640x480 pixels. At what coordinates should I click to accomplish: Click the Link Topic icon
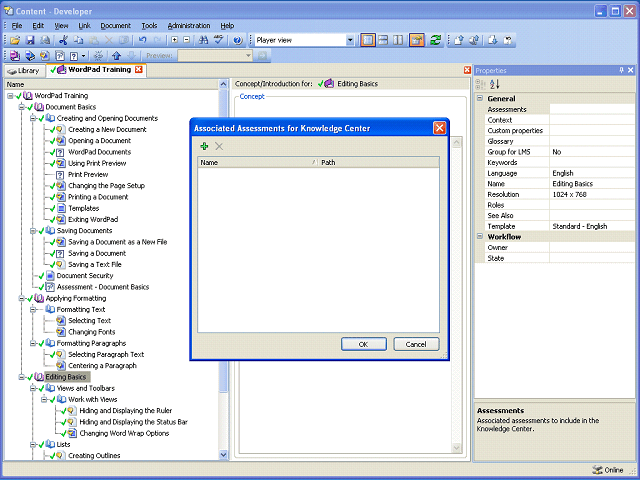tap(45, 56)
